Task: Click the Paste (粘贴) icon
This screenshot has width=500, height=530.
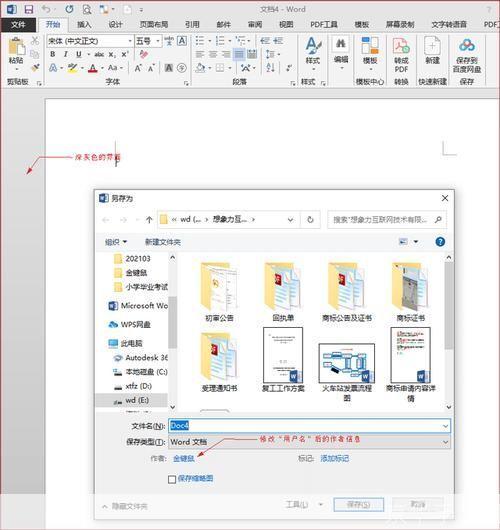Action: click(16, 46)
